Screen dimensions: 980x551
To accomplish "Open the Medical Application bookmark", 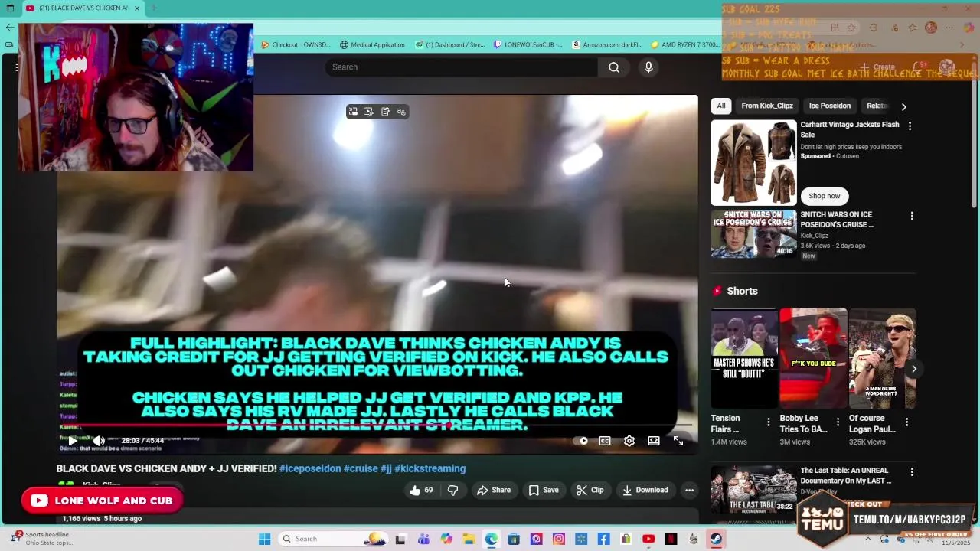I will tap(372, 44).
